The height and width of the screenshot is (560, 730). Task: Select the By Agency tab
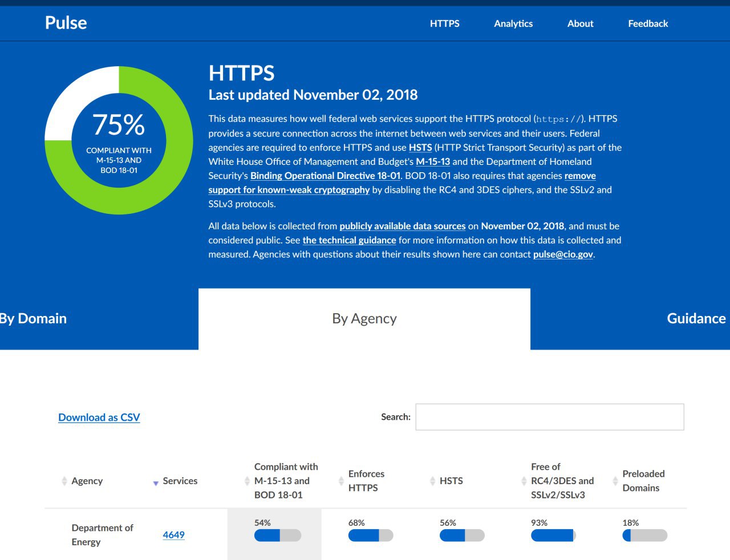[x=364, y=318]
